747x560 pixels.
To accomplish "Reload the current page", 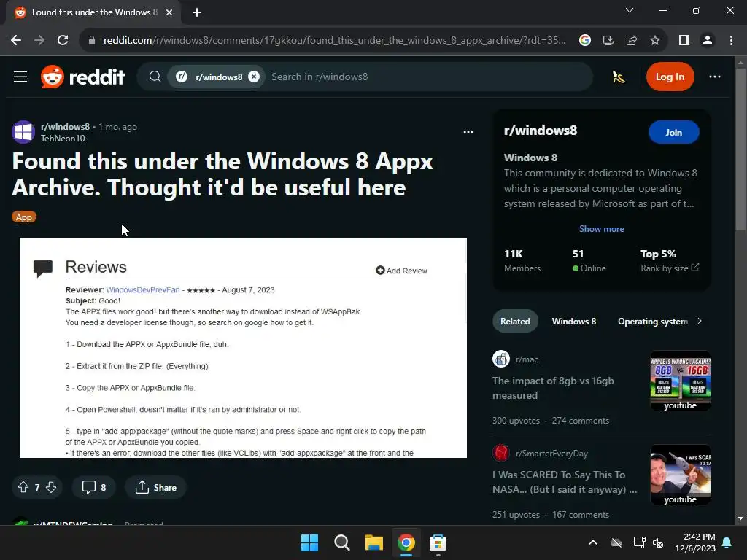I will coord(63,41).
